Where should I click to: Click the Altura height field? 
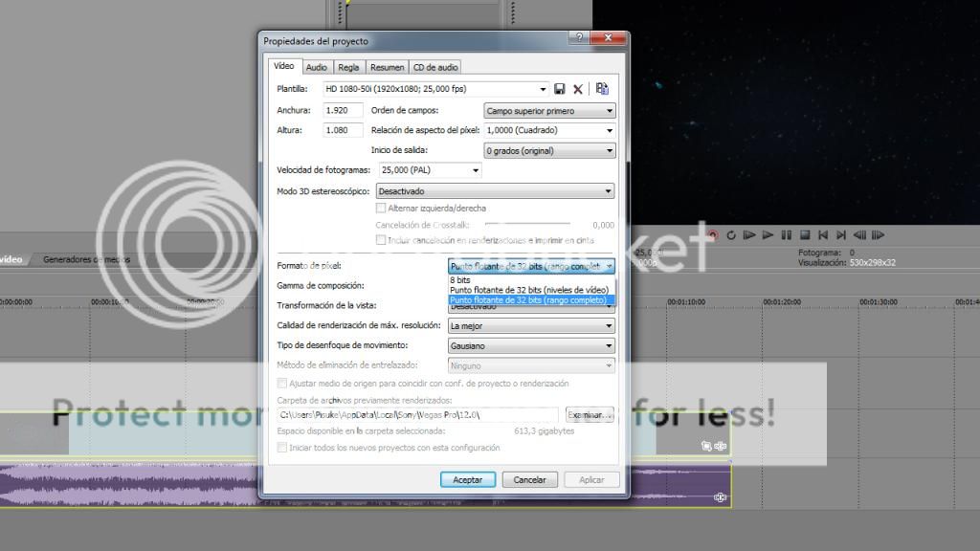pos(343,130)
